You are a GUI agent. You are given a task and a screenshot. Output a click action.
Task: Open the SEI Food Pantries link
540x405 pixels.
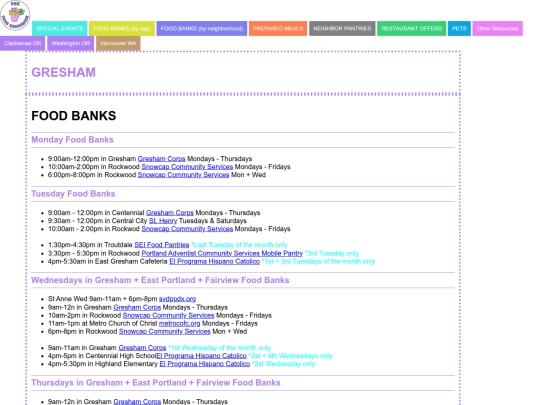tap(162, 245)
